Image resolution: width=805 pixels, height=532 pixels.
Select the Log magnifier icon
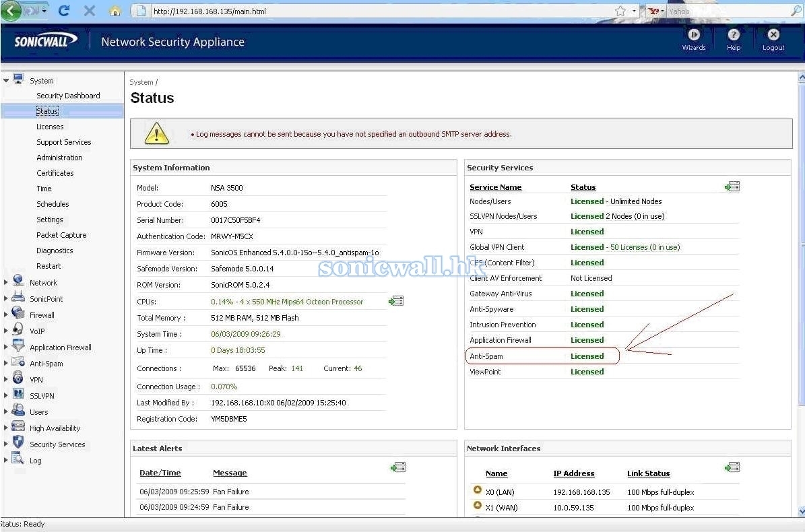[18, 458]
